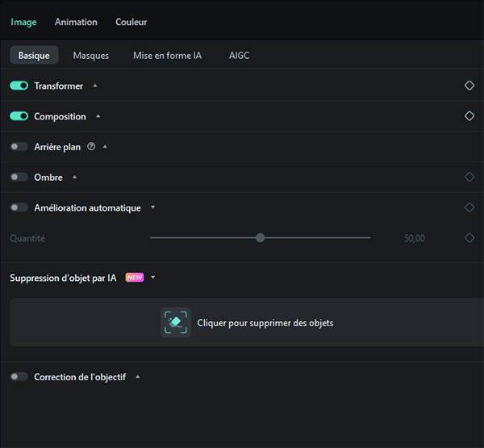Enable Correction de l'objectif toggle
This screenshot has width=484, height=448.
point(19,377)
